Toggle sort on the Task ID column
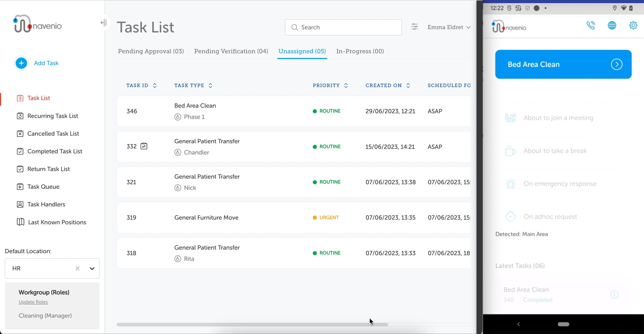The image size is (644, 334). click(x=155, y=85)
